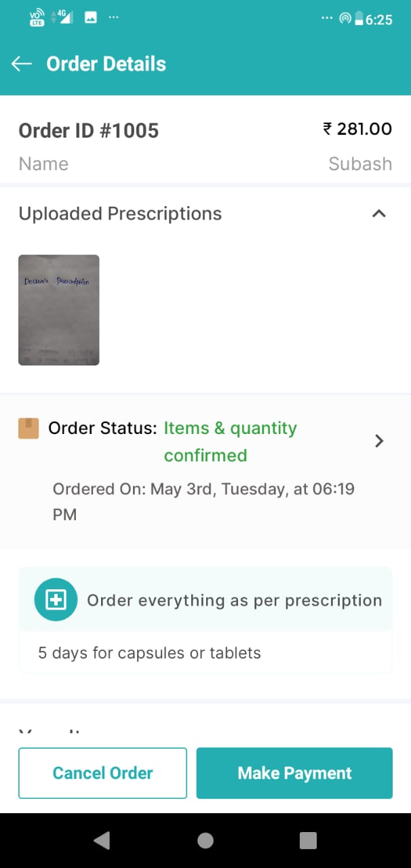This screenshot has height=868, width=411.
Task: Tap the Android back navigation triangle
Action: (102, 840)
